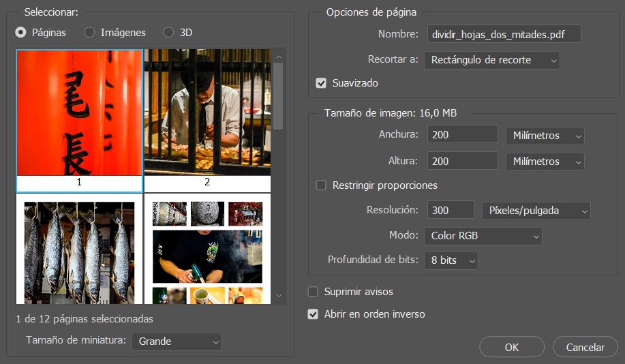This screenshot has width=625, height=364.
Task: Expand the Anchura units dropdown
Action: 545,136
